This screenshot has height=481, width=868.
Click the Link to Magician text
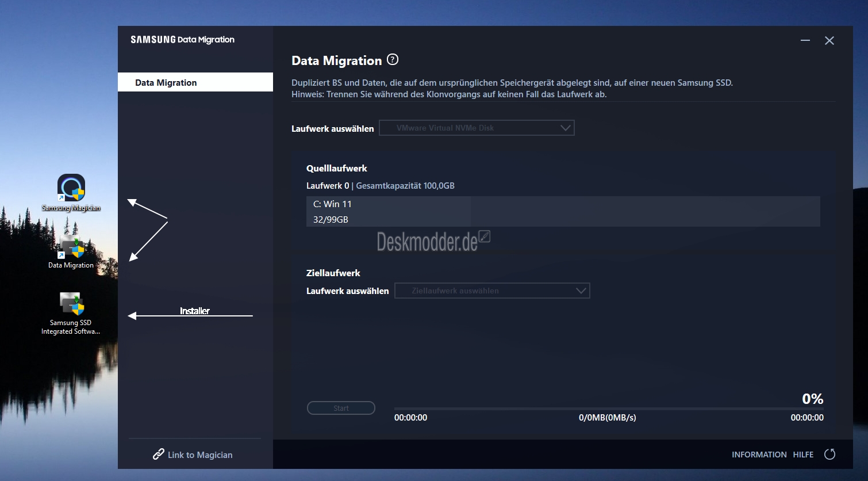[200, 455]
